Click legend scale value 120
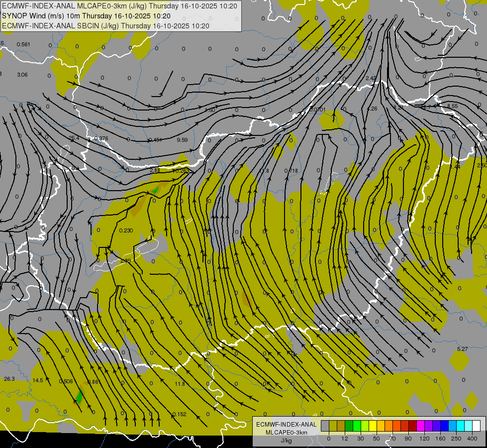The image size is (487, 448). click(425, 439)
